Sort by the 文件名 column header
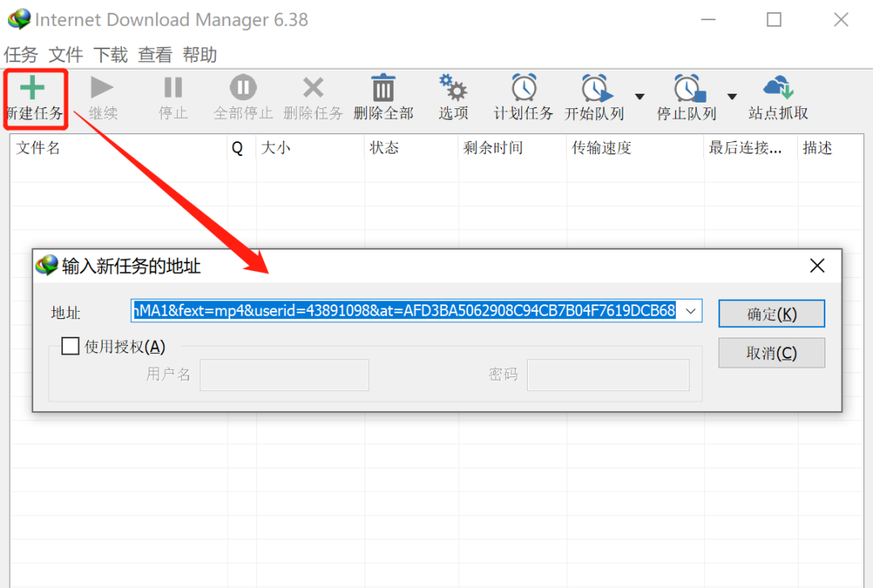The image size is (873, 588). point(119,148)
